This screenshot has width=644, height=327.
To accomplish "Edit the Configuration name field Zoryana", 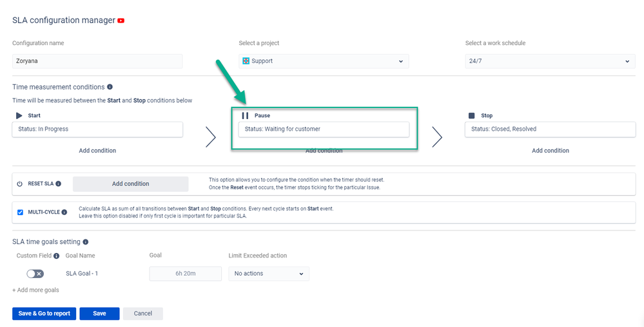I will pos(97,61).
